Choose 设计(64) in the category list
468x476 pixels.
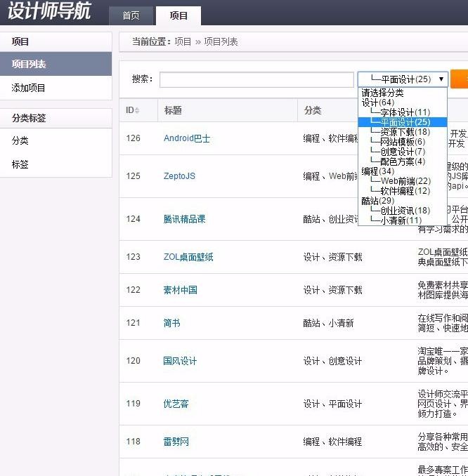(x=403, y=103)
